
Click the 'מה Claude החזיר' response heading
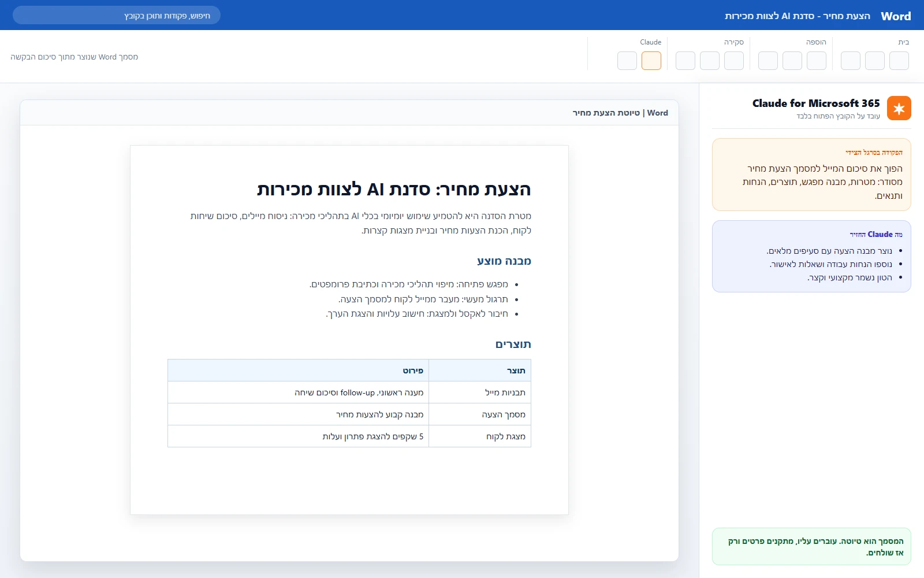875,234
